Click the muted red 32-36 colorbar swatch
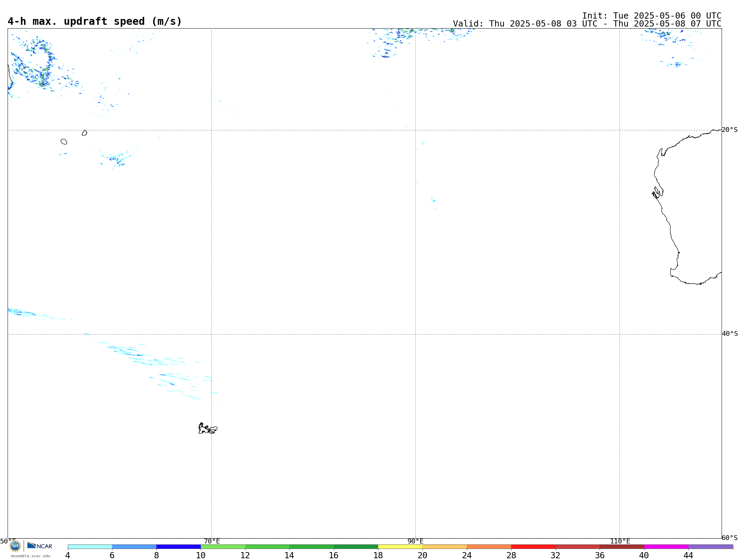This screenshot has height=560, width=744. click(x=578, y=547)
